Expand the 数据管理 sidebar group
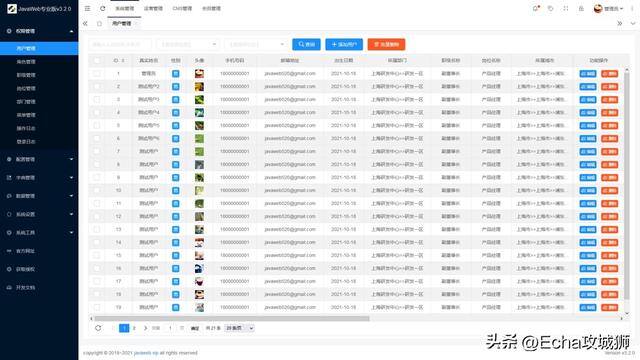The width and height of the screenshot is (640, 360). (39, 196)
